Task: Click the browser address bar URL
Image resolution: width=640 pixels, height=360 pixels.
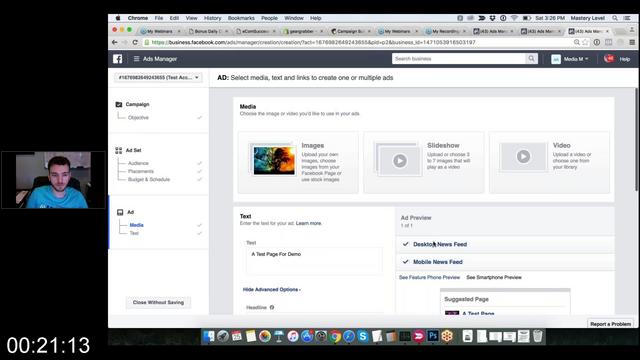Action: click(313, 42)
